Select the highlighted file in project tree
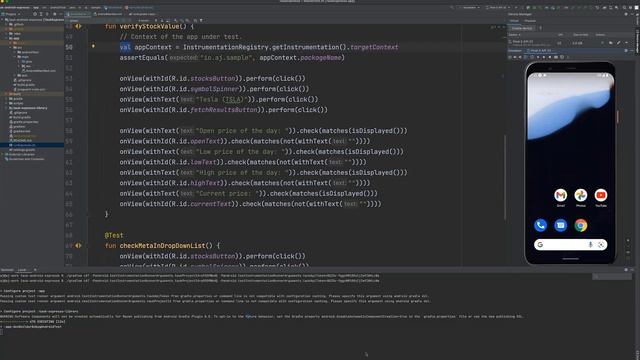Image resolution: width=640 pixels, height=360 pixels. tap(32, 145)
